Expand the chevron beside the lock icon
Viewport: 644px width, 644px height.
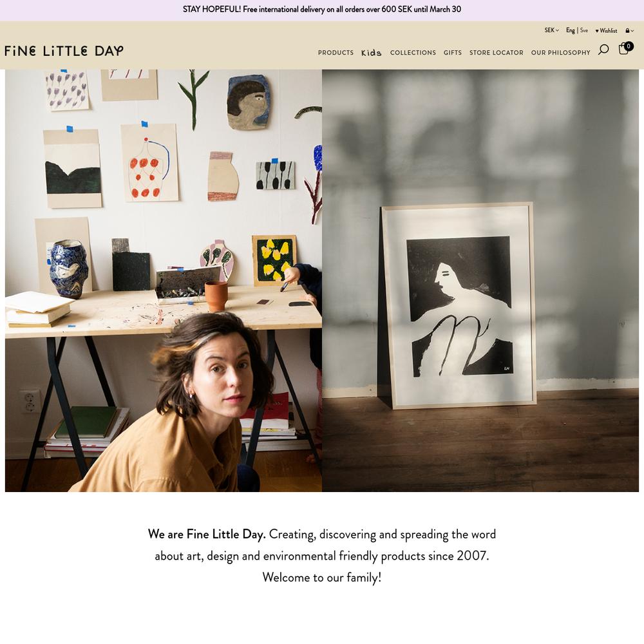point(632,31)
